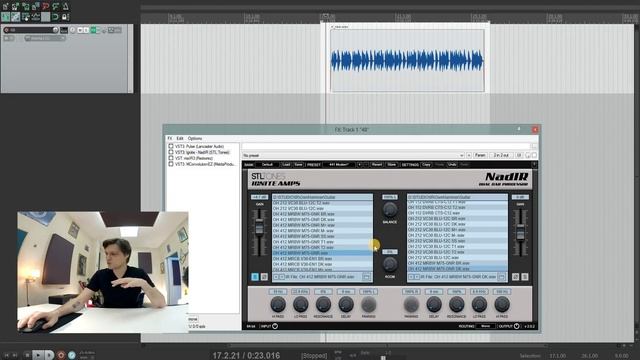Open the NadIR bank Default dropdown
Viewport: 640px width, 360px height.
(268, 164)
